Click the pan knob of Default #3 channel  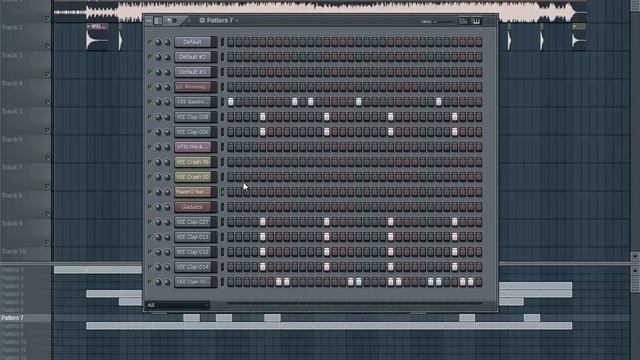(158, 72)
